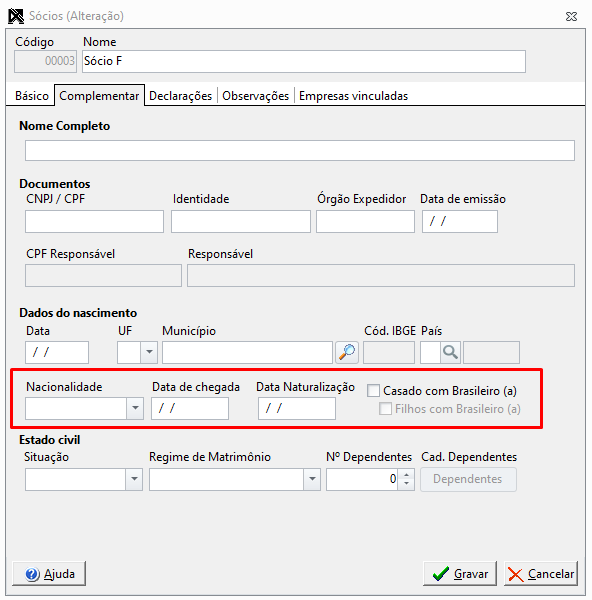The height and width of the screenshot is (600, 592).
Task: Decrease Nº Dependentes with down arrow
Action: 406,484
